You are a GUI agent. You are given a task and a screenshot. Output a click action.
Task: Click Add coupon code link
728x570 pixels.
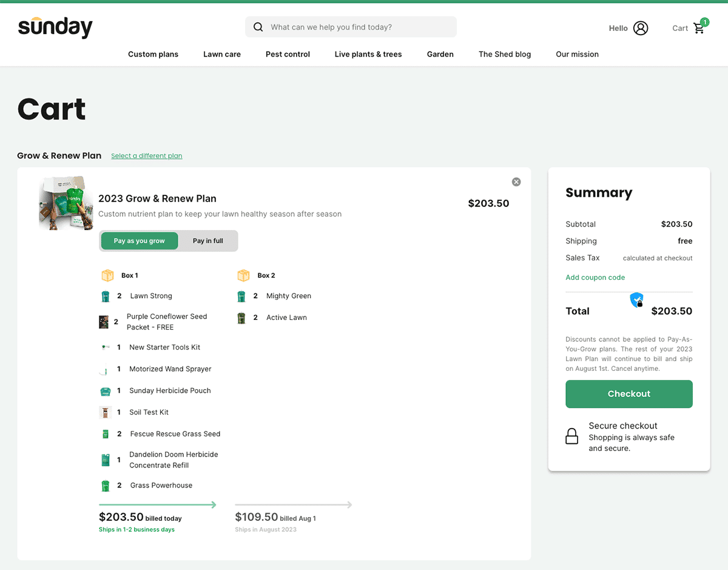595,277
